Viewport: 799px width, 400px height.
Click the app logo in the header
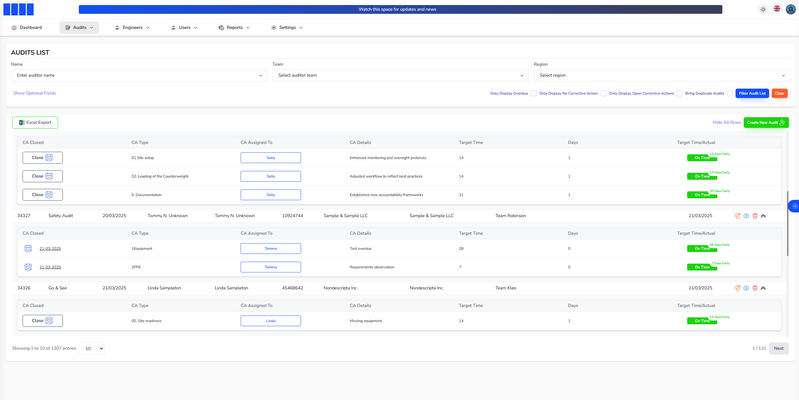(19, 9)
